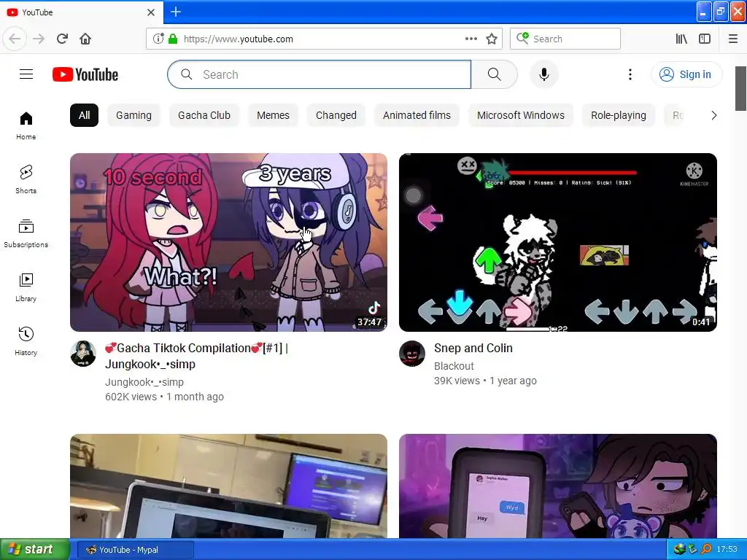Viewport: 747px width, 560px height.
Task: Open the Gacha Tiktok Compilation video title
Action: [197, 356]
